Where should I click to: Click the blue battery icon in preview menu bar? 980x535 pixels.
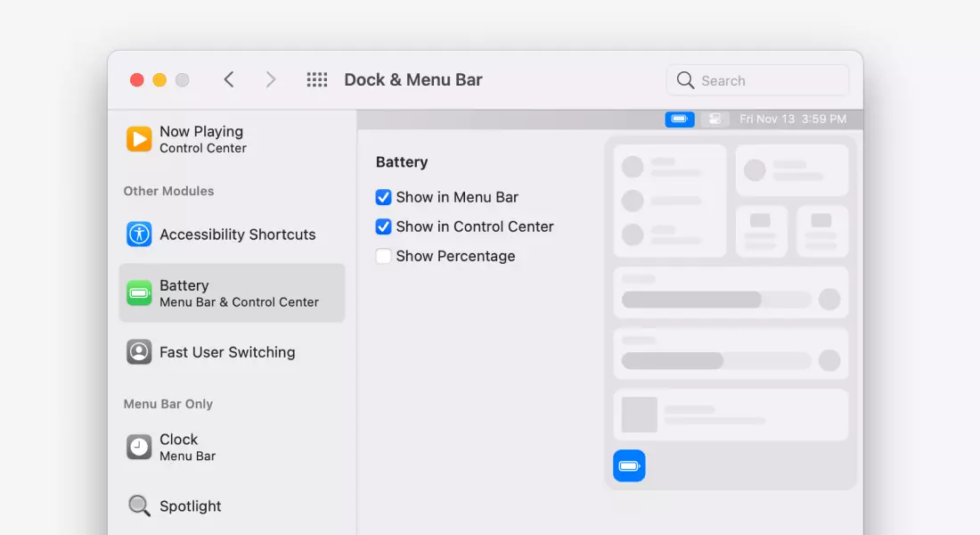(x=680, y=119)
